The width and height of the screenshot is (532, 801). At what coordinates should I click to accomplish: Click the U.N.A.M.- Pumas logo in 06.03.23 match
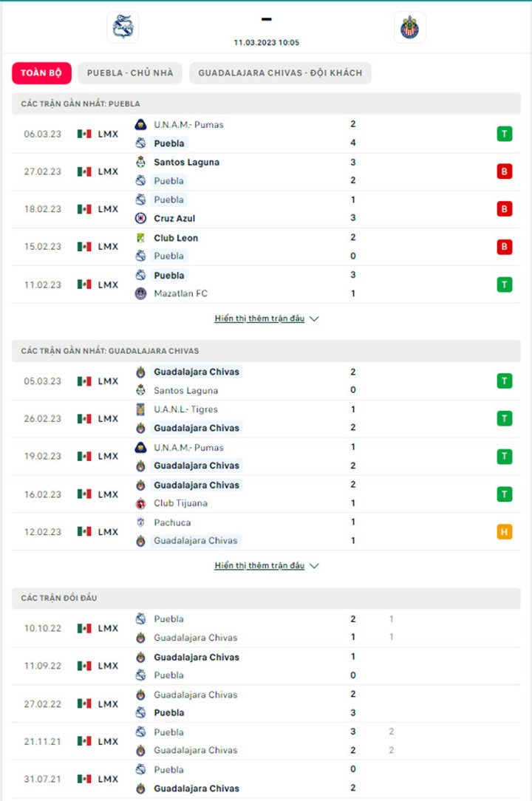click(x=140, y=124)
